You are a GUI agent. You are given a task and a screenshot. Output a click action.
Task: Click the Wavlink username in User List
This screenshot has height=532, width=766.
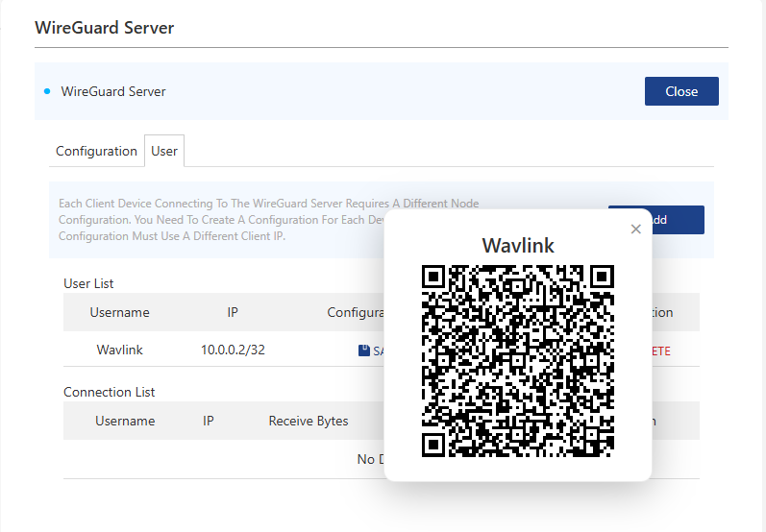pyautogui.click(x=120, y=350)
